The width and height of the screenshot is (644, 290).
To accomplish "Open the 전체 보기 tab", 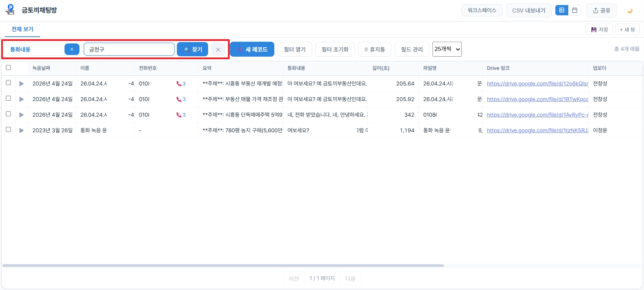I will click(22, 29).
